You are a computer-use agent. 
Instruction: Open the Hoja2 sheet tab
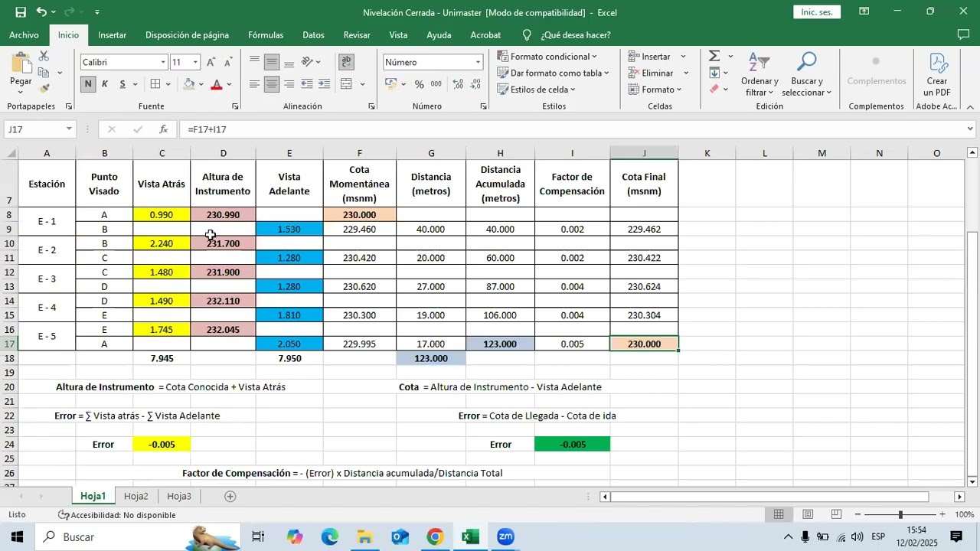[136, 497]
